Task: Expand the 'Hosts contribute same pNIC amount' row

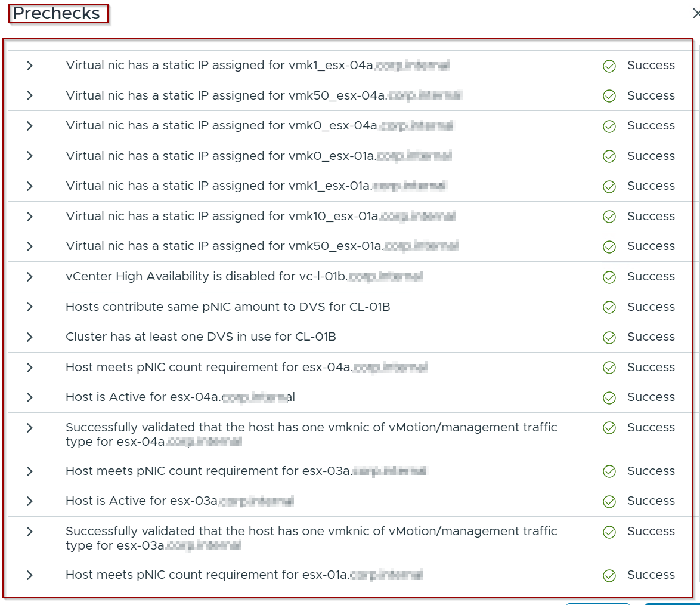Action: [29, 307]
